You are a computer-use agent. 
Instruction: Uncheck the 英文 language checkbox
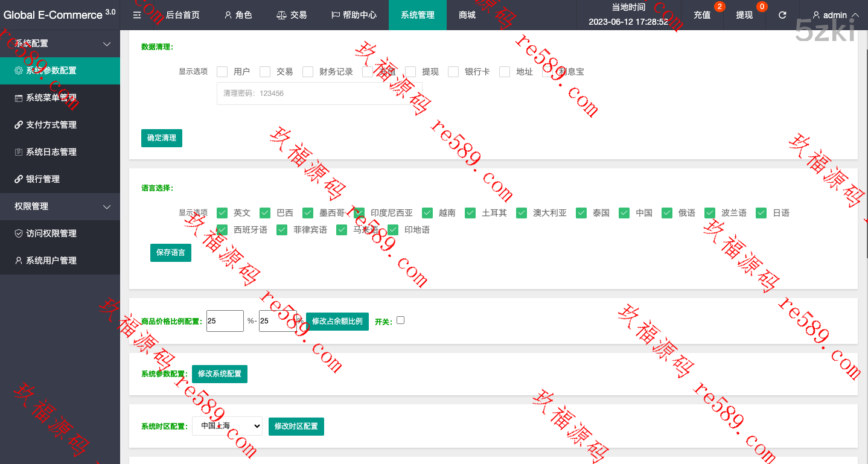(x=222, y=213)
